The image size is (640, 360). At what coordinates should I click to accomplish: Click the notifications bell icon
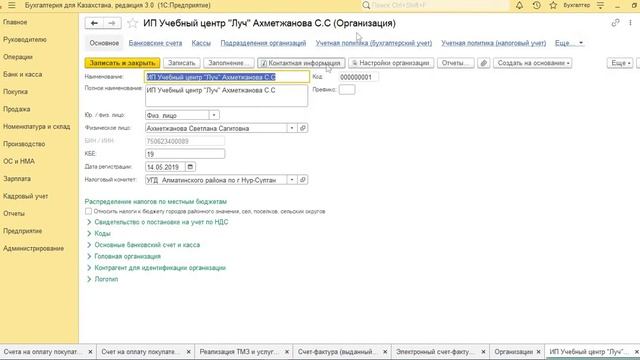click(519, 5)
